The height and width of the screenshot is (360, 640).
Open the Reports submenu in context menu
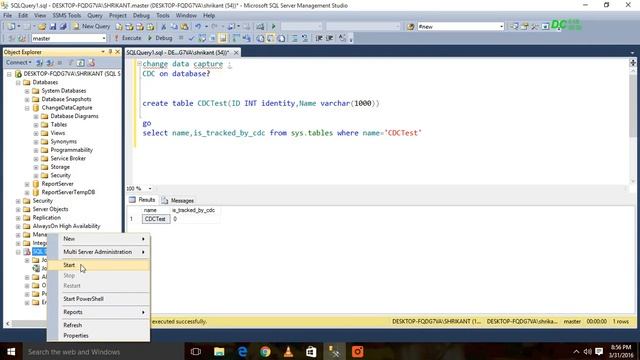[99, 312]
